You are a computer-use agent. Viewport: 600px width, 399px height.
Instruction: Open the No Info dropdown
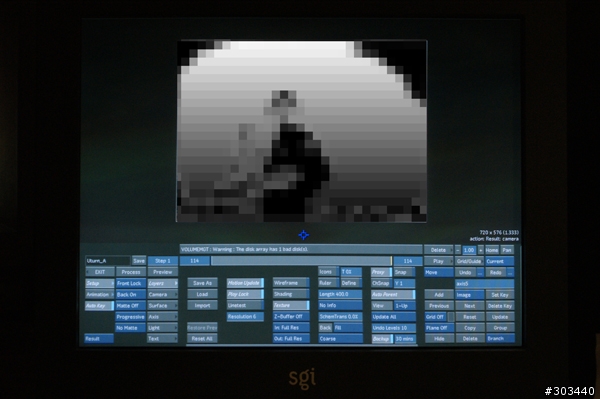click(x=340, y=305)
